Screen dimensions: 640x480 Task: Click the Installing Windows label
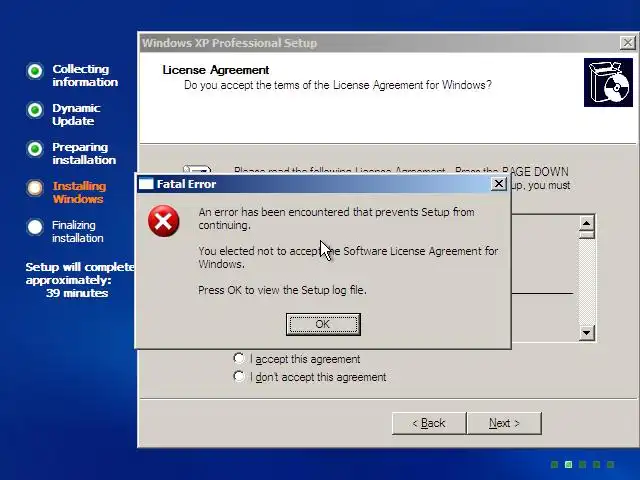tap(79, 192)
